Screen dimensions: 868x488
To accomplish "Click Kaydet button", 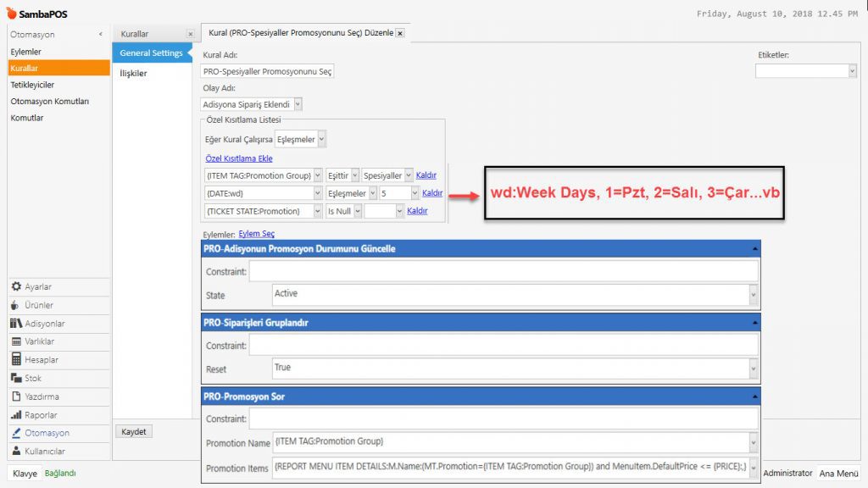I will point(133,431).
